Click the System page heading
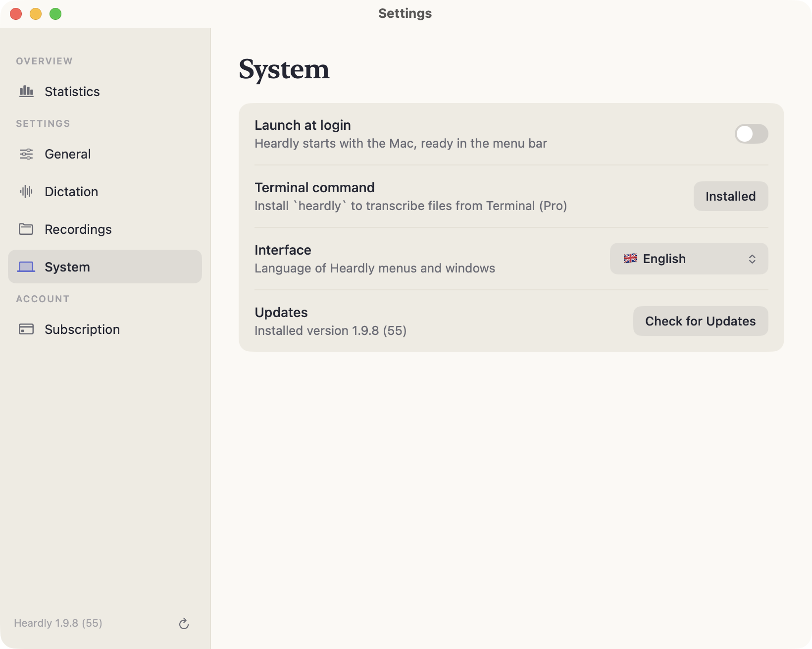Viewport: 812px width, 649px height. (x=284, y=69)
